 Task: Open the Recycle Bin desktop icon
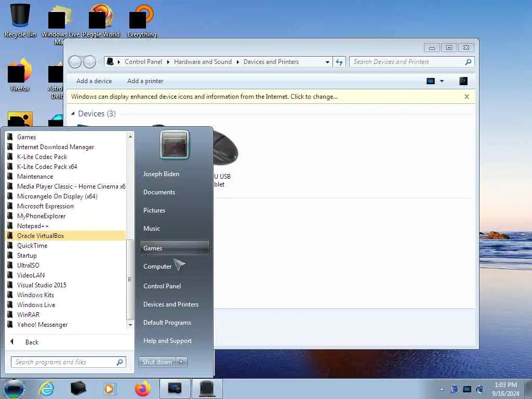(20, 20)
